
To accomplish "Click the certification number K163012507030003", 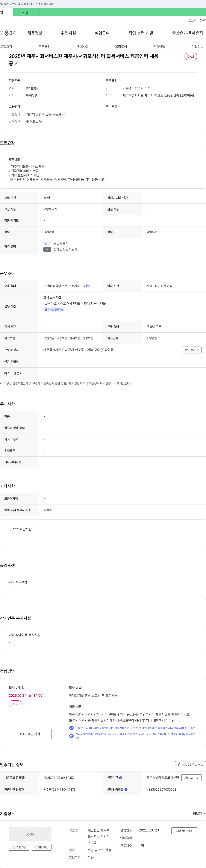I will (x=161, y=790).
